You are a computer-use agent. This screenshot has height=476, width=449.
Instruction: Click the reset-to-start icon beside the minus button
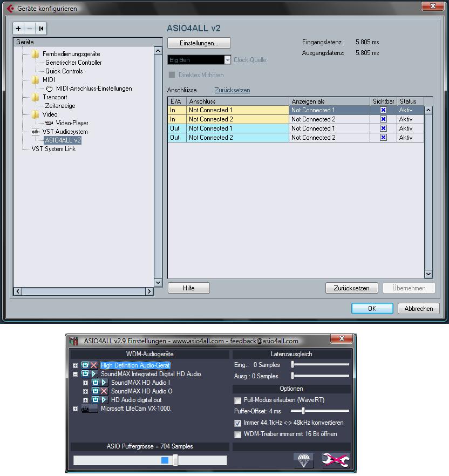pyautogui.click(x=41, y=29)
